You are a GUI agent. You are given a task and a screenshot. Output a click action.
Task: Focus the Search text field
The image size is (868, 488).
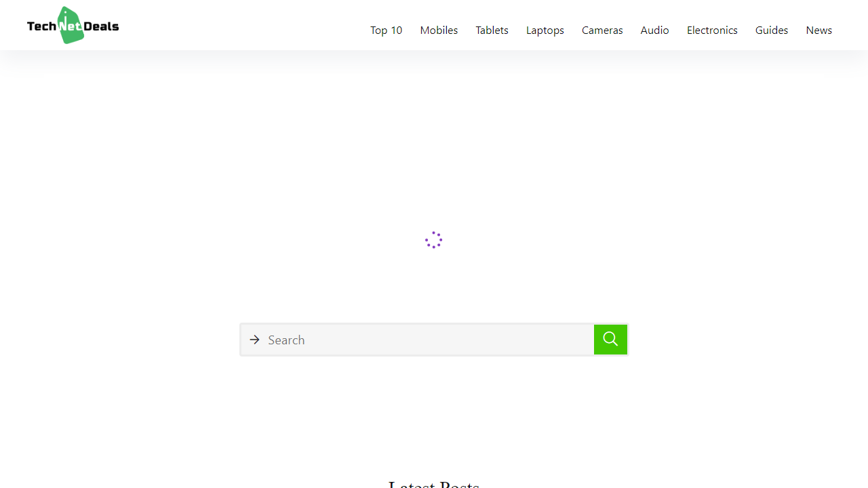(x=427, y=340)
